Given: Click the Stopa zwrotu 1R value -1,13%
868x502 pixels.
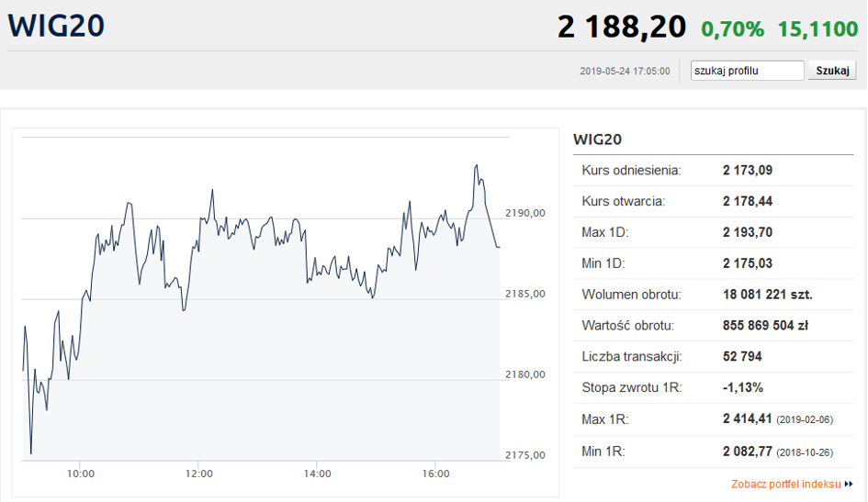Looking at the screenshot, I should [742, 387].
